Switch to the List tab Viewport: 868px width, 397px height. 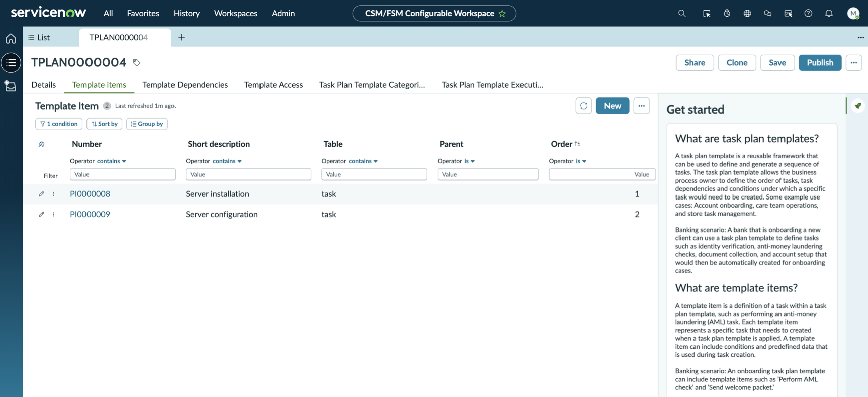40,37
